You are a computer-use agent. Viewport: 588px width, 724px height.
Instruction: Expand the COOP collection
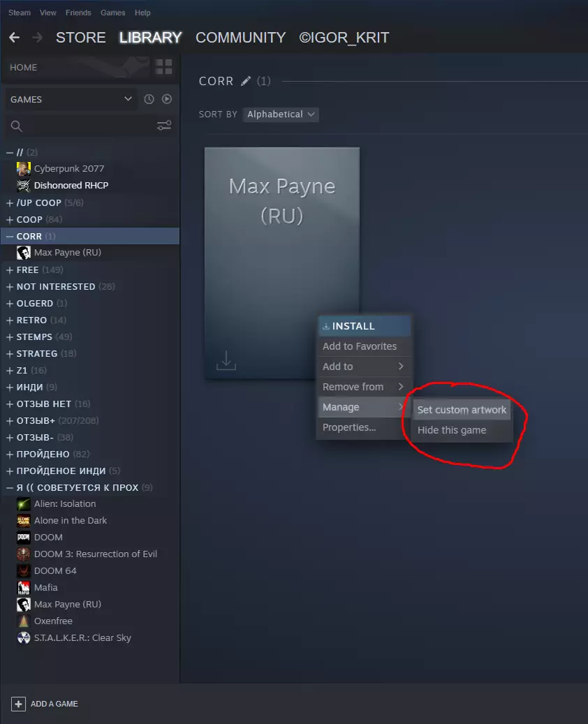coord(10,220)
